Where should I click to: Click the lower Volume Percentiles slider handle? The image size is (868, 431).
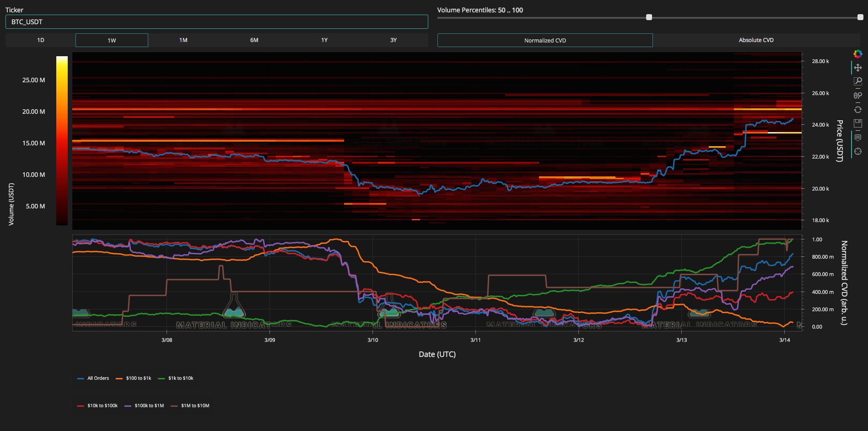click(x=649, y=17)
